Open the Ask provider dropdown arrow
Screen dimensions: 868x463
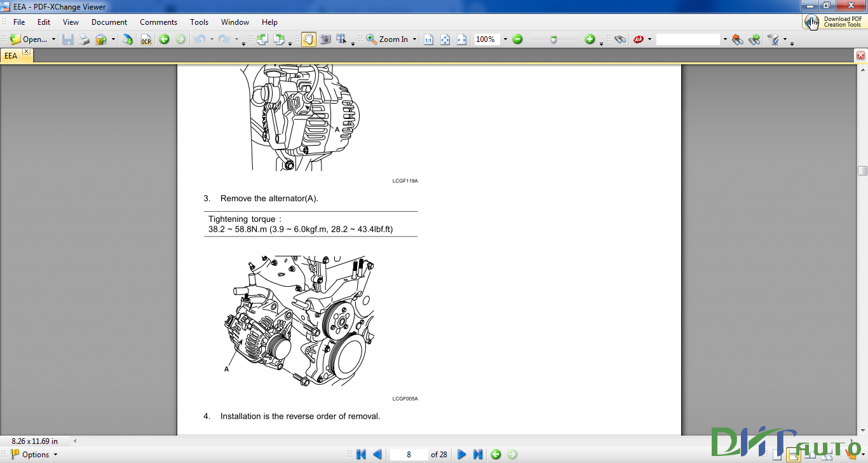tap(649, 39)
